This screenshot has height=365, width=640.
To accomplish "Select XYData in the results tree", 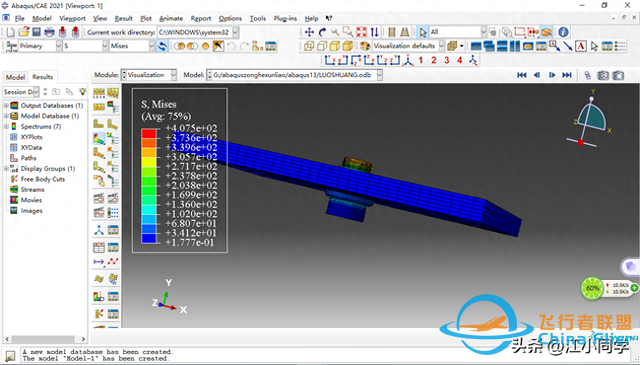I will click(31, 147).
